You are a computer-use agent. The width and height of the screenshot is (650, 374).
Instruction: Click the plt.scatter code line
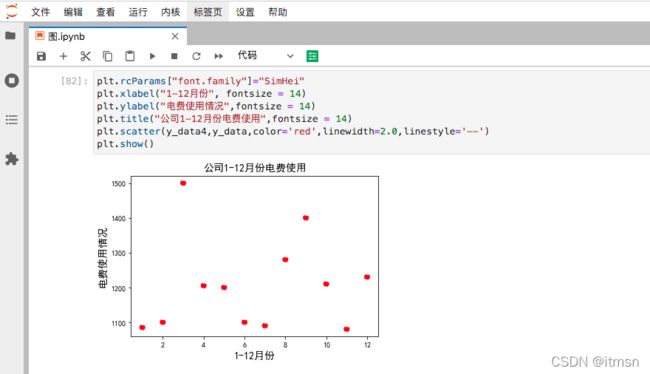tap(293, 131)
